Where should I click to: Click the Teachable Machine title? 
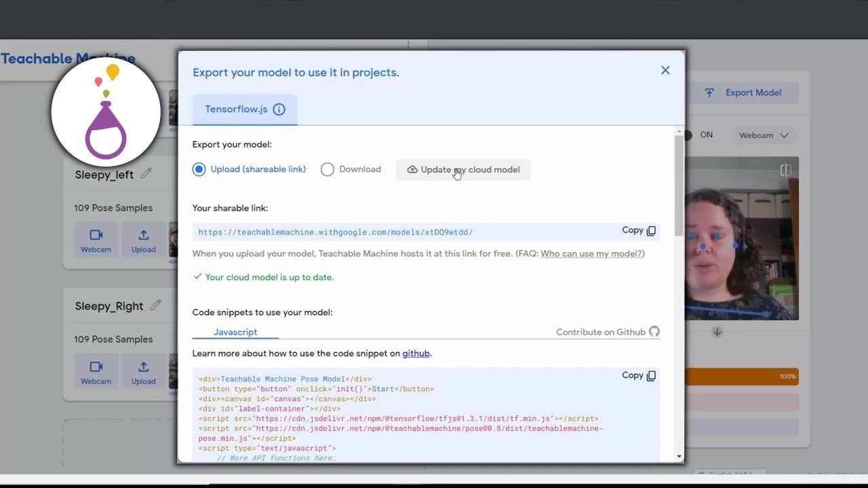(x=68, y=58)
